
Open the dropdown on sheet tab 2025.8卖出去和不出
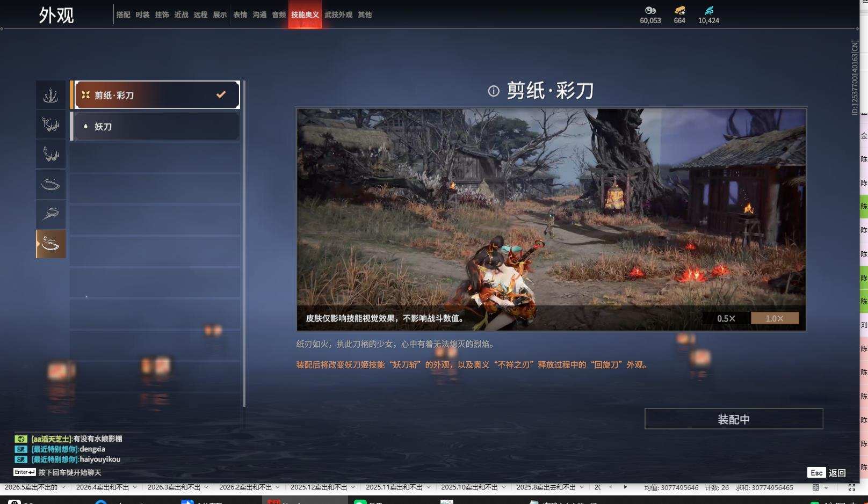click(x=582, y=487)
